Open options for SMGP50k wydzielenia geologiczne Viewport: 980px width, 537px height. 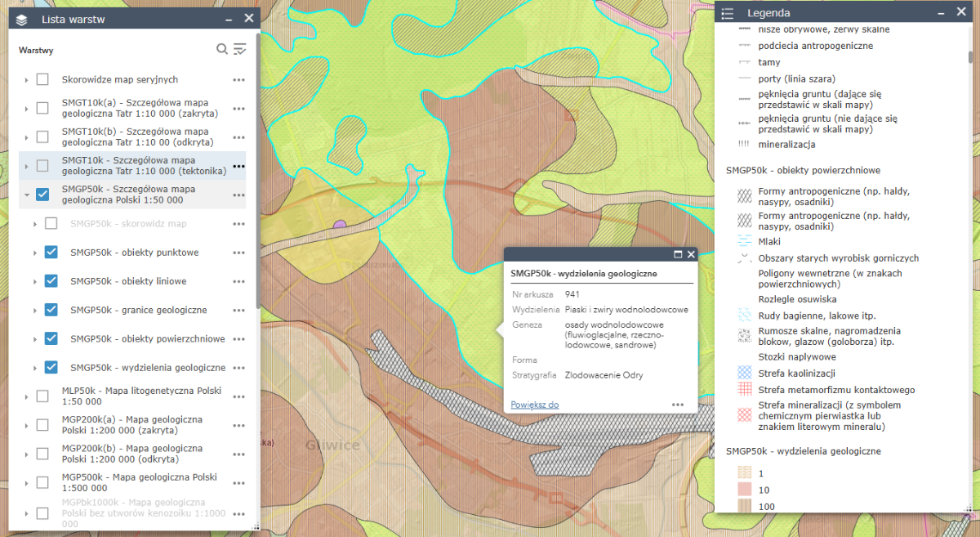tap(238, 368)
